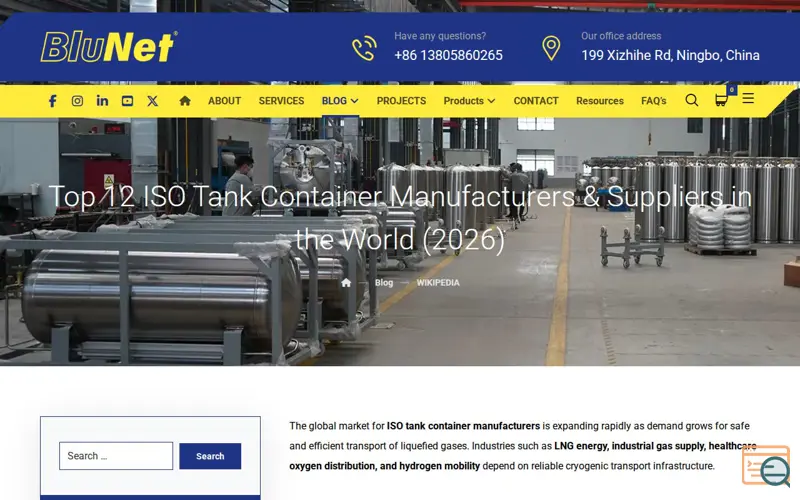Click the Blog breadcrumb link
Screen dimensions: 800x500
(x=384, y=283)
